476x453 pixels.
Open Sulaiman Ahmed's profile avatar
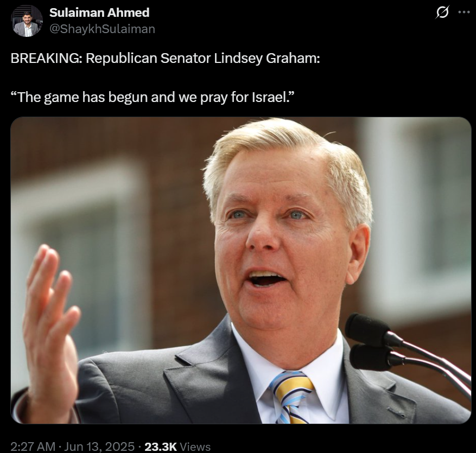point(27,21)
